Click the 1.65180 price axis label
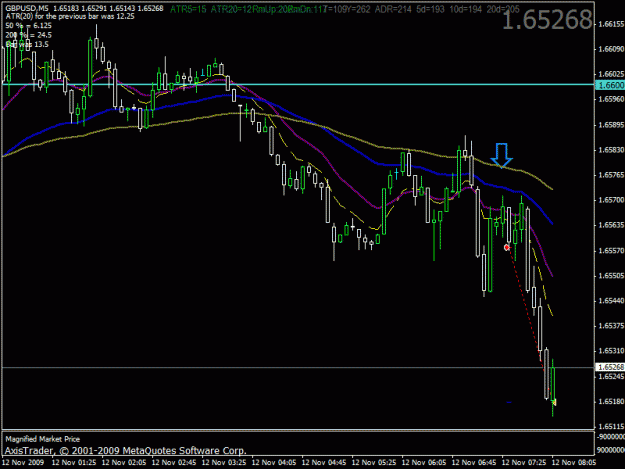This screenshot has width=625, height=469. (x=611, y=402)
